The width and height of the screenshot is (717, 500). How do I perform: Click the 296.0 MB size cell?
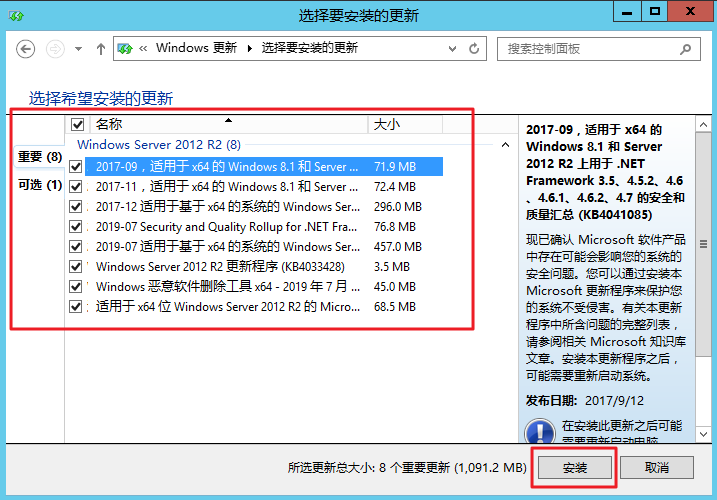coord(398,207)
